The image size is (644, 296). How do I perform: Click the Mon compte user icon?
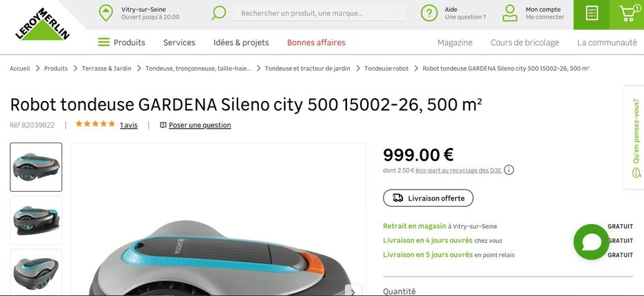pyautogui.click(x=510, y=13)
